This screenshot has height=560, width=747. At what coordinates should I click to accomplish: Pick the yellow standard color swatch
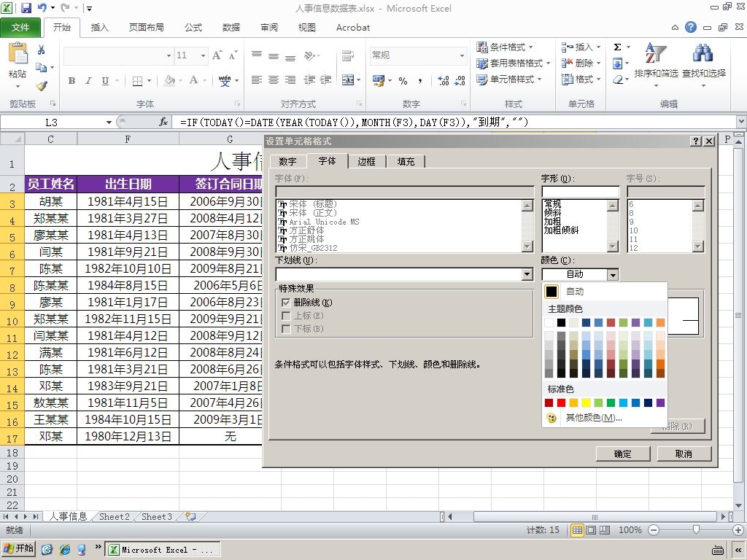pos(586,402)
